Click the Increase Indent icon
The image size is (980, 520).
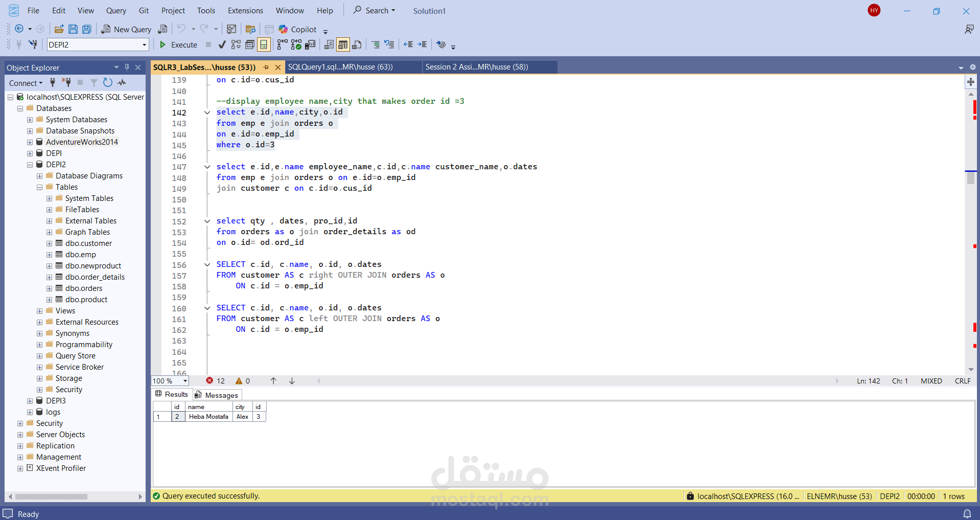click(x=422, y=44)
